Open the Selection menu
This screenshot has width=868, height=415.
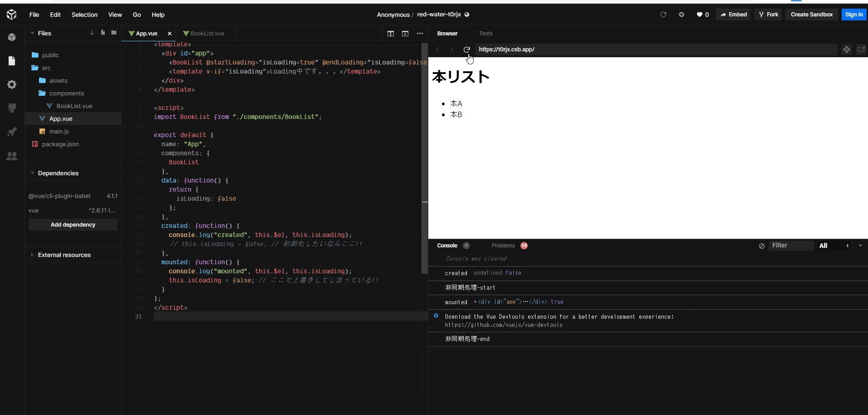[x=84, y=15]
